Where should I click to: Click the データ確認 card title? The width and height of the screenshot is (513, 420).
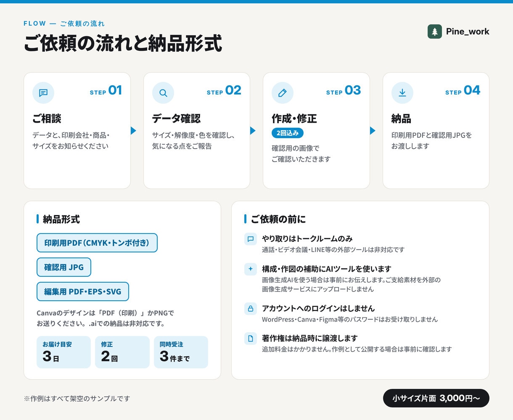[177, 118]
